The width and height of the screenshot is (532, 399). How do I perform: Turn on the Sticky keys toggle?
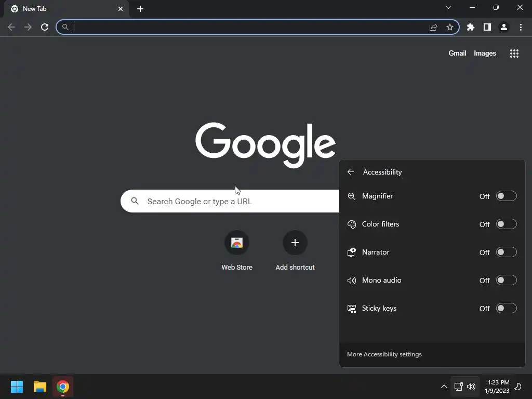tap(506, 309)
